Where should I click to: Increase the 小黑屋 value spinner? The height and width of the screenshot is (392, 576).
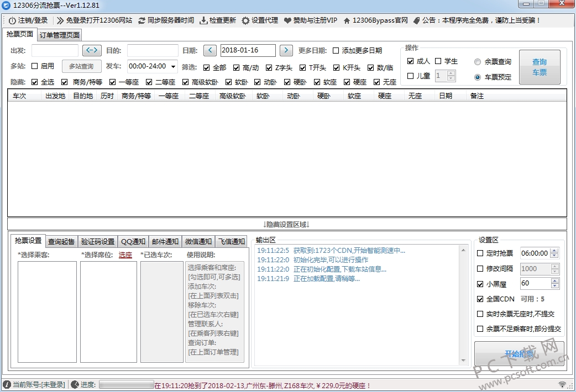pyautogui.click(x=554, y=280)
